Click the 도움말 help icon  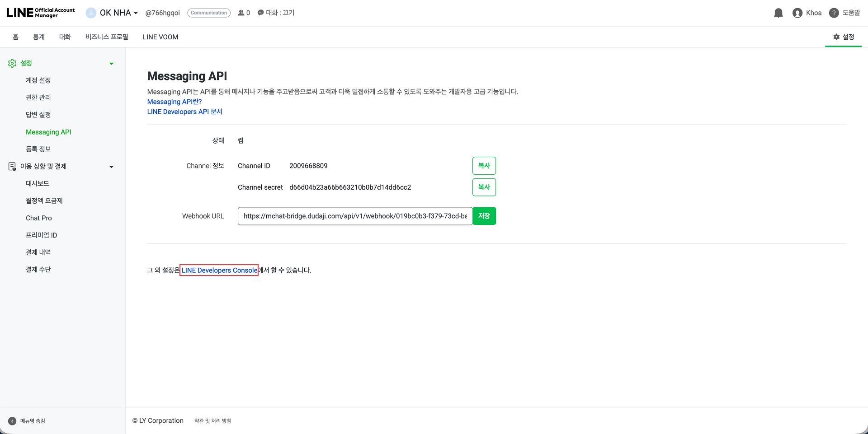[833, 13]
